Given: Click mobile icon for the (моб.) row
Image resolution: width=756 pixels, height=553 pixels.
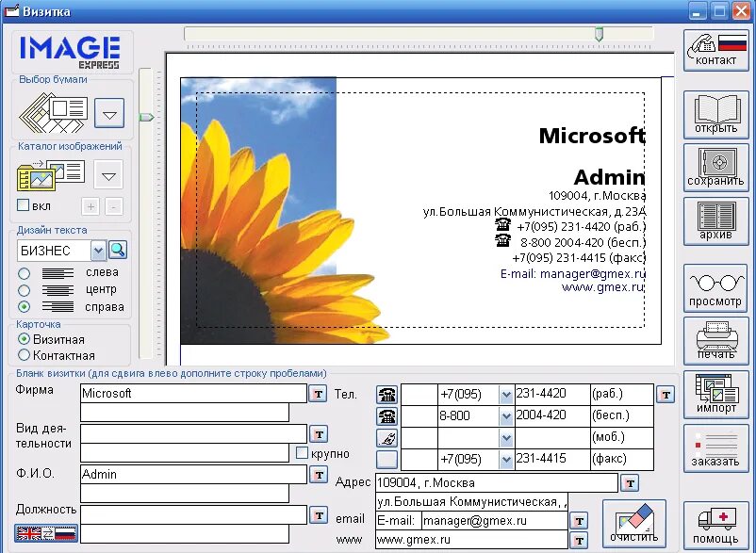Looking at the screenshot, I should tap(386, 438).
